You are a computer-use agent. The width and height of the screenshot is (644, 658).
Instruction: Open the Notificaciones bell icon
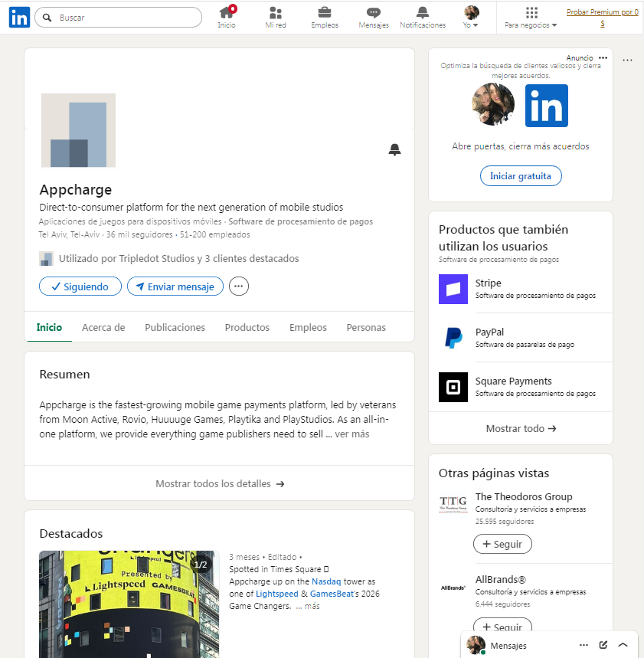(423, 17)
